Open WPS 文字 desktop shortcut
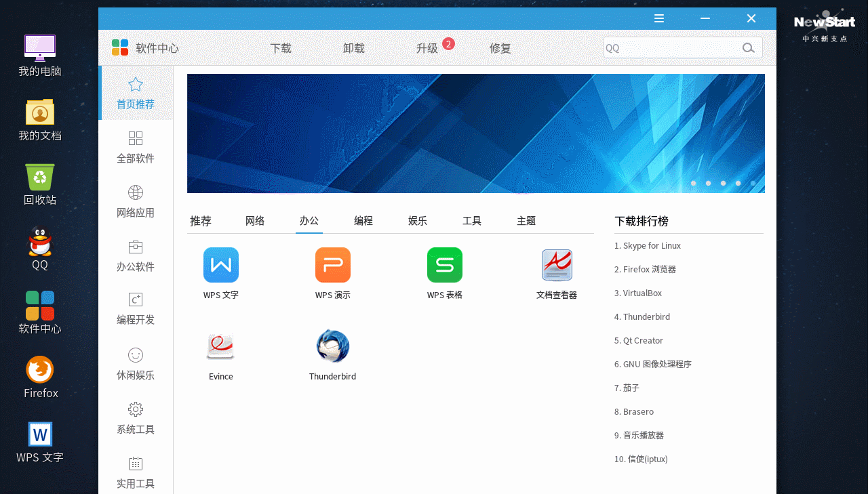The height and width of the screenshot is (494, 868). (40, 434)
